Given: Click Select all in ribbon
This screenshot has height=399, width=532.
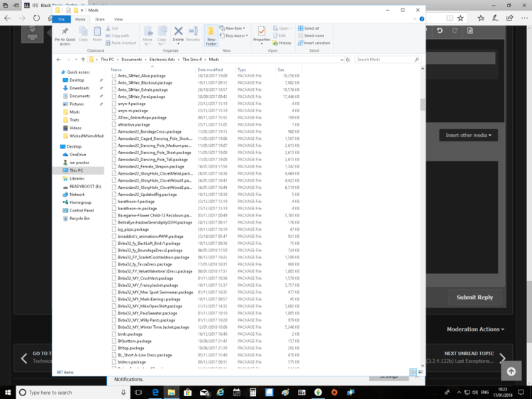Looking at the screenshot, I should (309, 28).
